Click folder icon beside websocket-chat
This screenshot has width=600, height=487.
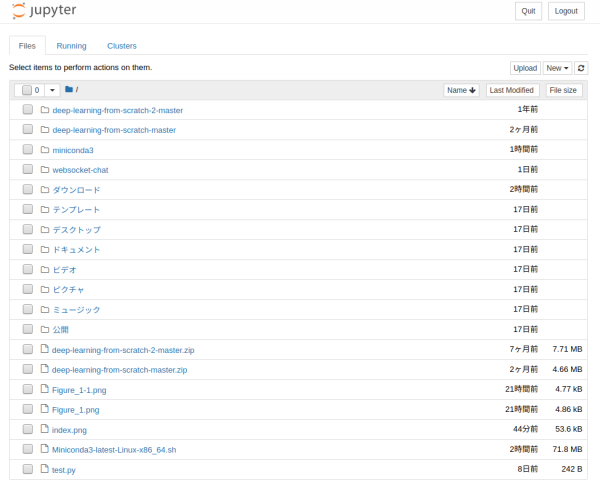coord(45,170)
